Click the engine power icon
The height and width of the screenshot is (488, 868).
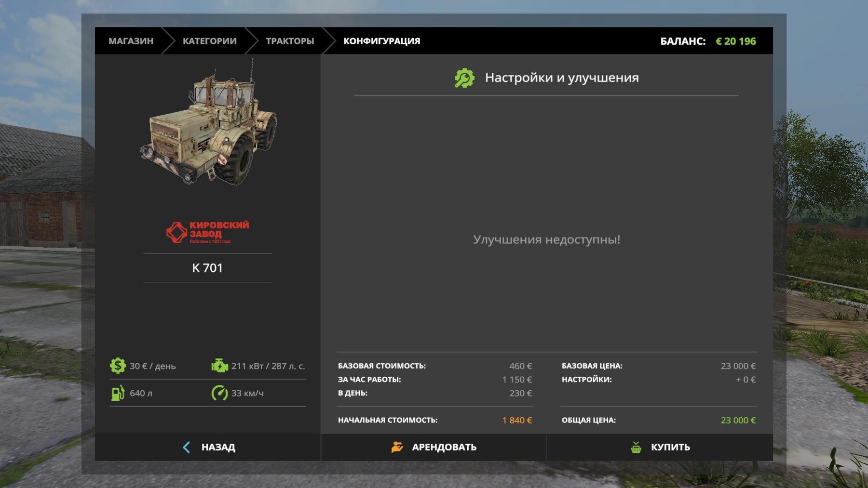point(219,366)
